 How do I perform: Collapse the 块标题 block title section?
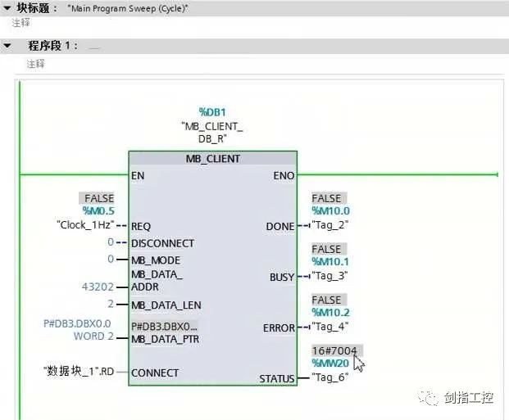(x=7, y=7)
